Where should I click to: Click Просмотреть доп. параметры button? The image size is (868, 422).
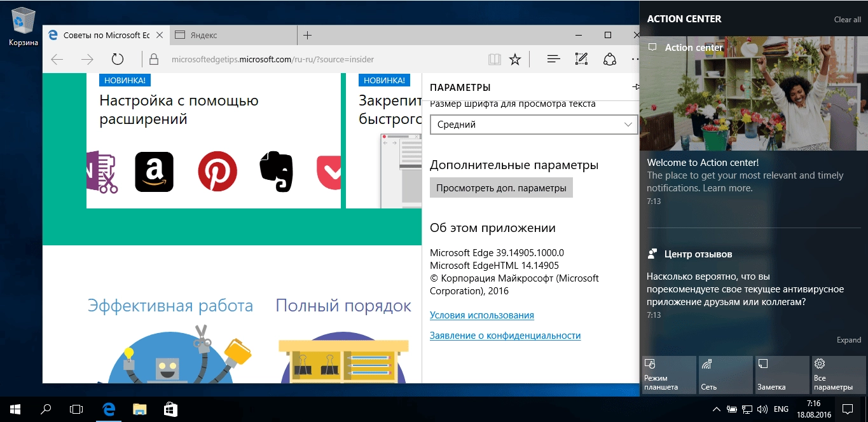501,188
